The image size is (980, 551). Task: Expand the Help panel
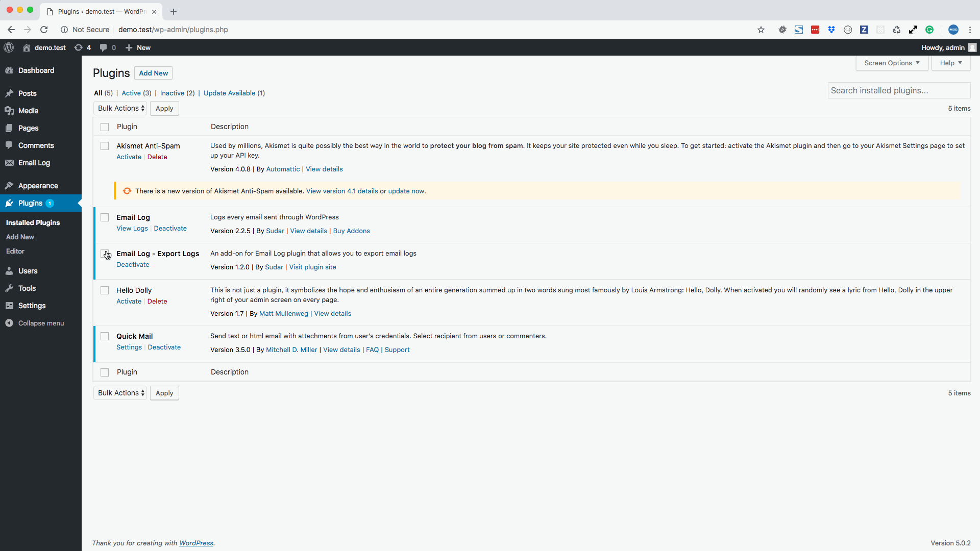pos(950,63)
